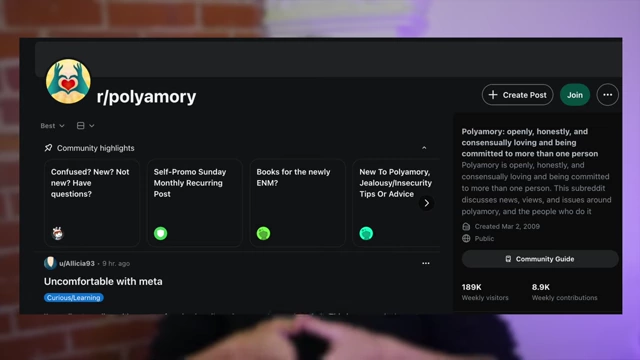Open Self-Promo Sunday Monthly Recurring Post
Viewport: 640px width, 360px height.
click(195, 203)
